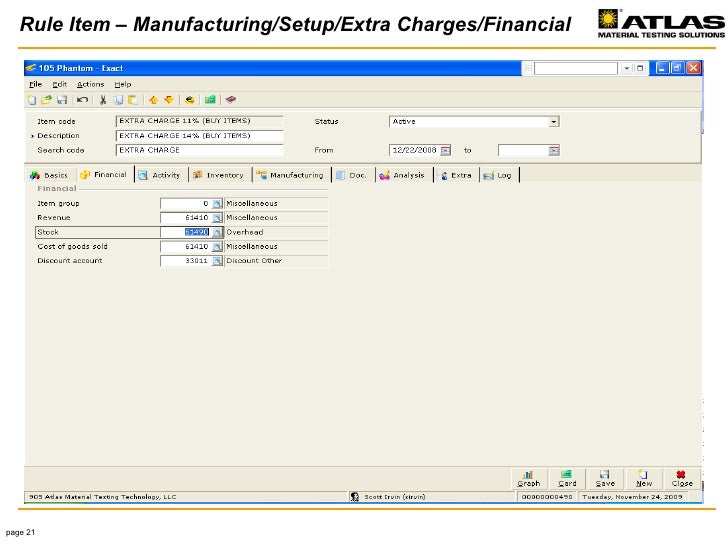This screenshot has height=546, width=728.
Task: Click the Overhead text beside Stock
Action: [245, 232]
